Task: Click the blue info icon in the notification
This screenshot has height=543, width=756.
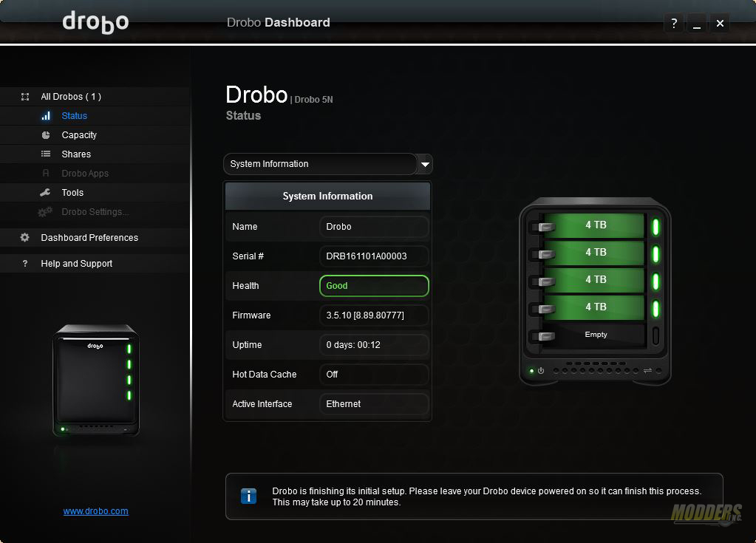Action: tap(249, 496)
